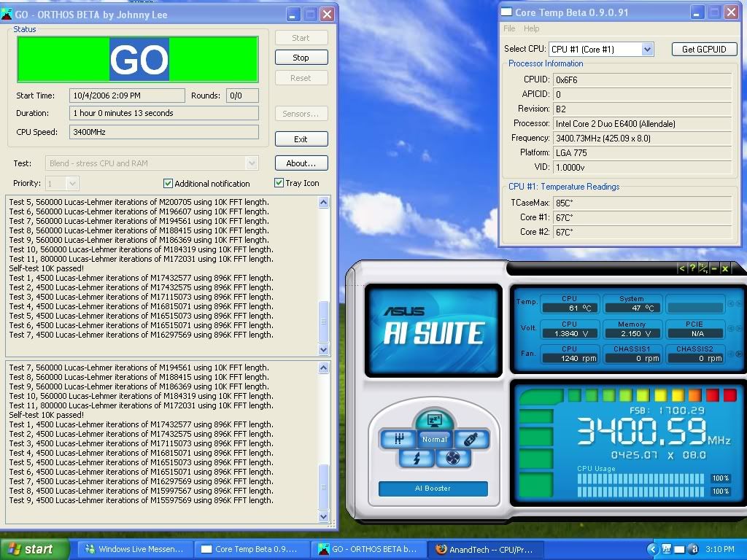Click the Start Time field
This screenshot has height=560, width=747.
pos(127,96)
